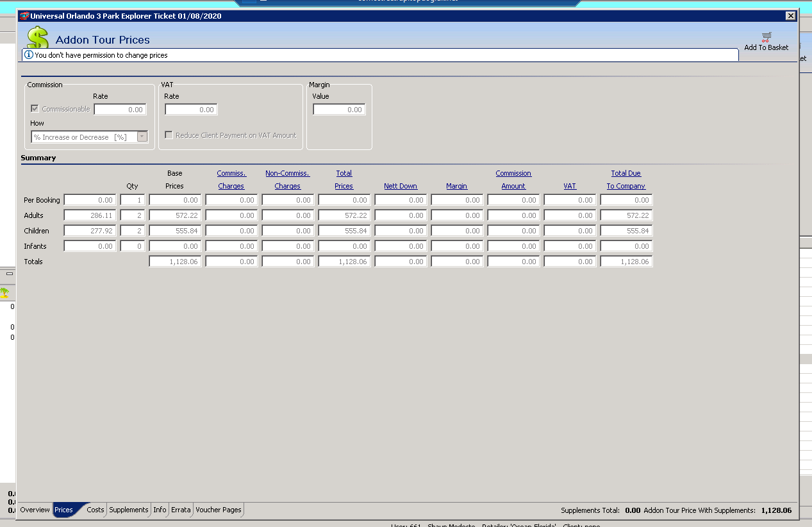Click the application icon in title bar
The height and width of the screenshot is (527, 812).
[24, 16]
